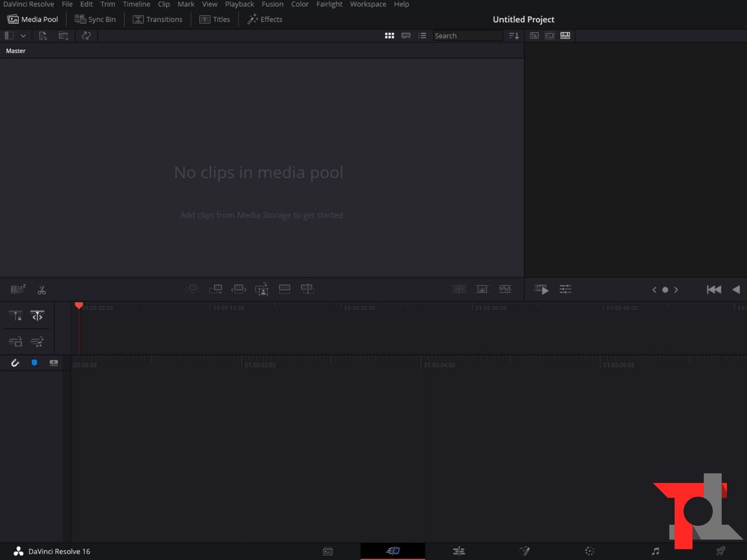Switch media pool to list view

422,36
